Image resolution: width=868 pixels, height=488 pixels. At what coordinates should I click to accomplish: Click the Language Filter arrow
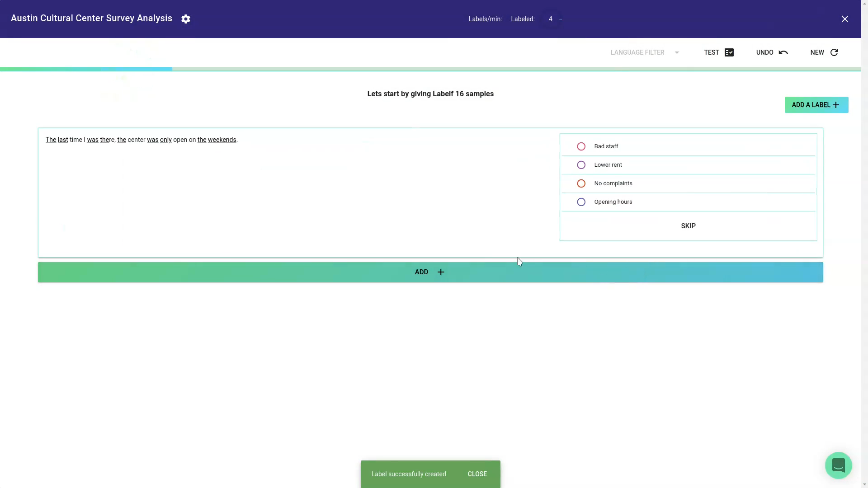[677, 52]
